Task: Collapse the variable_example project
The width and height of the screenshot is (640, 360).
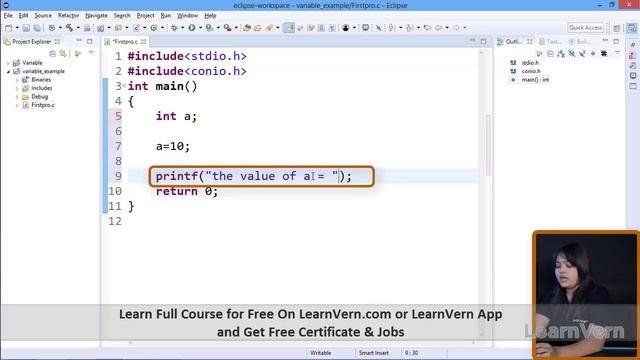Action: 8,71
